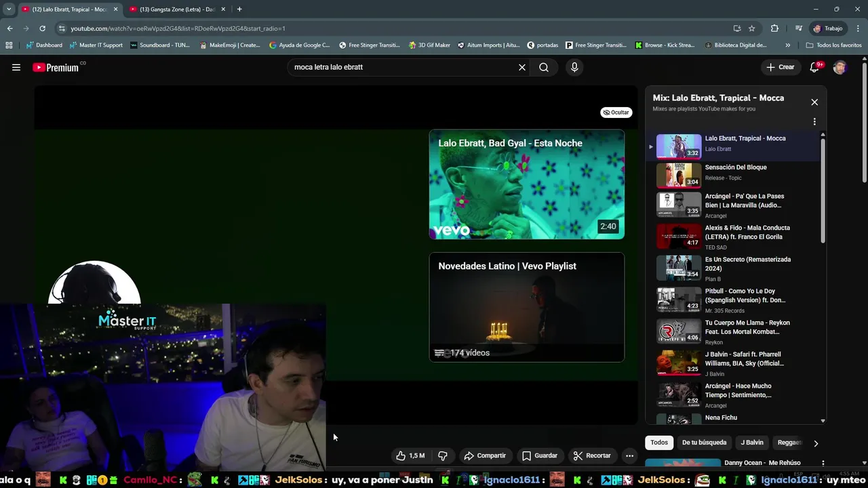Open Dashboard bookmark

44,45
